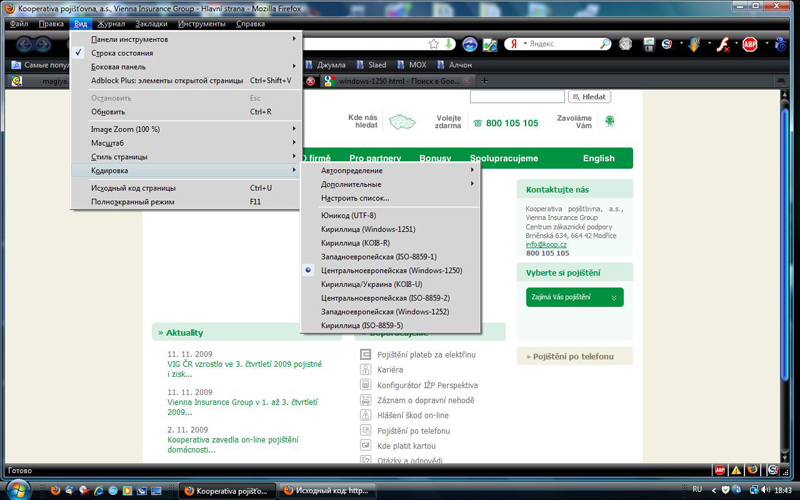Image resolution: width=800 pixels, height=500 pixels.
Task: Open Pojištění po telefonu side link
Action: (x=573, y=356)
